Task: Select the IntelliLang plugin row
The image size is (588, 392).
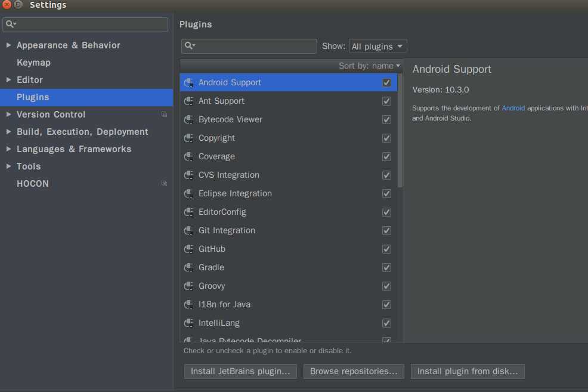Action: pyautogui.click(x=289, y=323)
